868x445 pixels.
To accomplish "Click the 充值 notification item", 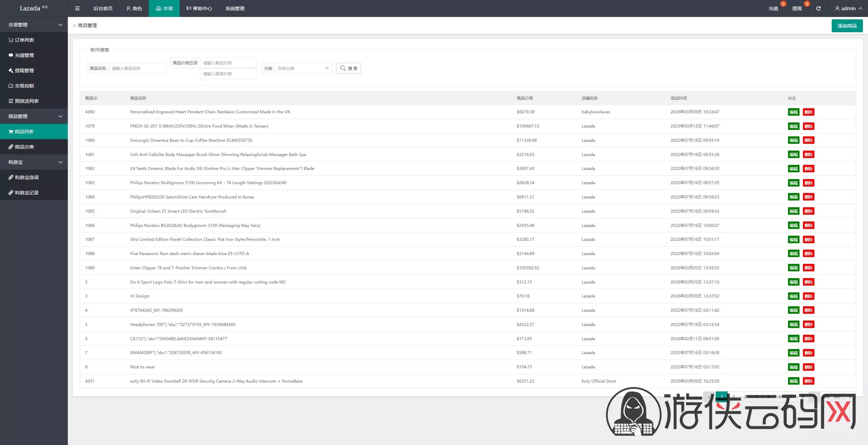I will 773,8.
